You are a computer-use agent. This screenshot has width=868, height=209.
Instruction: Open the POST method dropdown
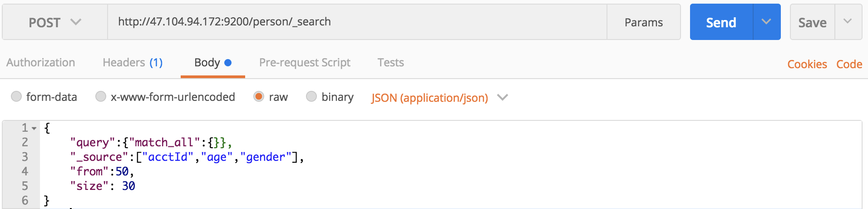55,22
